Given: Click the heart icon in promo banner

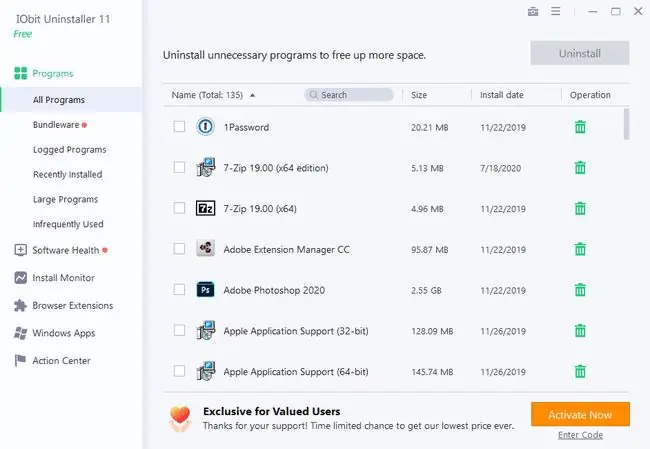Looking at the screenshot, I should 180,419.
